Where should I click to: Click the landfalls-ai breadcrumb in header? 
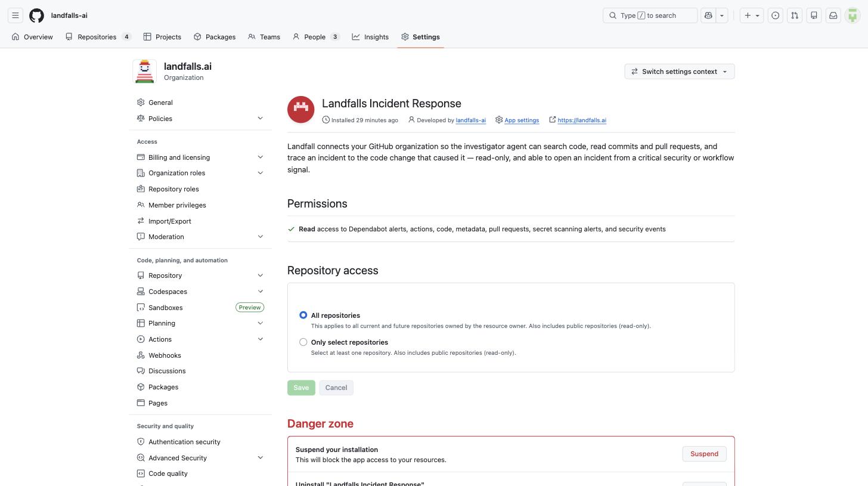(69, 16)
